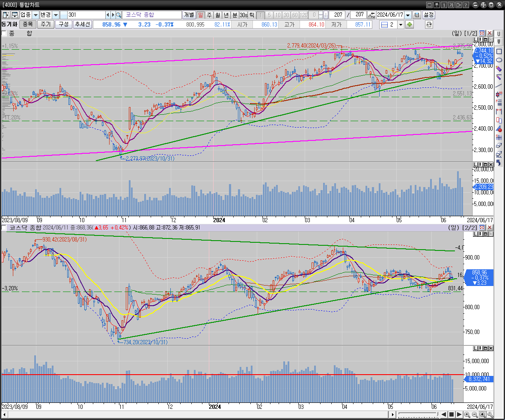The height and width of the screenshot is (420, 505).
Task: Click the 개별 button
Action: pos(189,15)
